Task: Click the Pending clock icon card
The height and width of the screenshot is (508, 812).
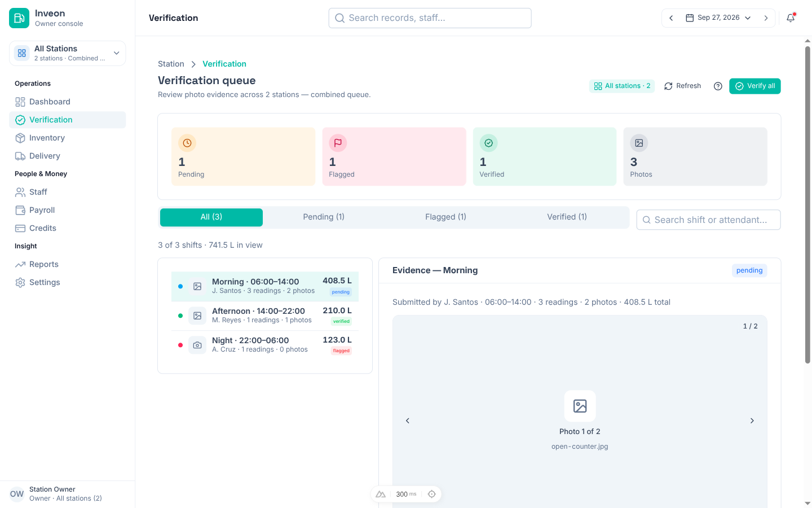Action: [243, 156]
